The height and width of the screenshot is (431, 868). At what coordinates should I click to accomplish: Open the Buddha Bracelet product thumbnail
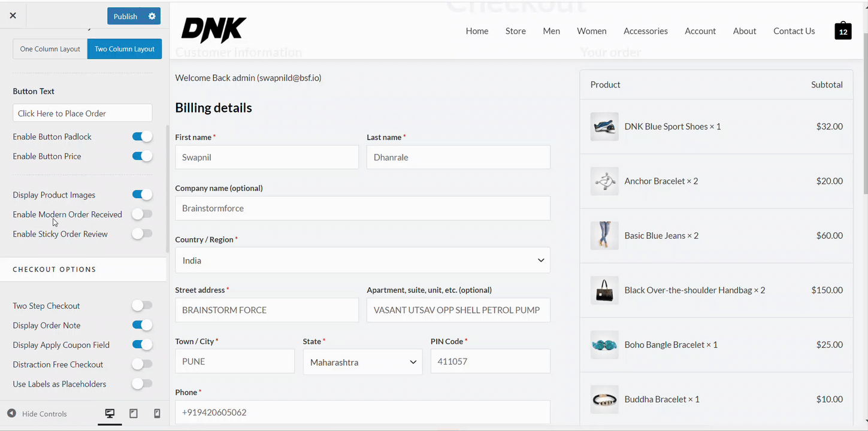point(604,399)
